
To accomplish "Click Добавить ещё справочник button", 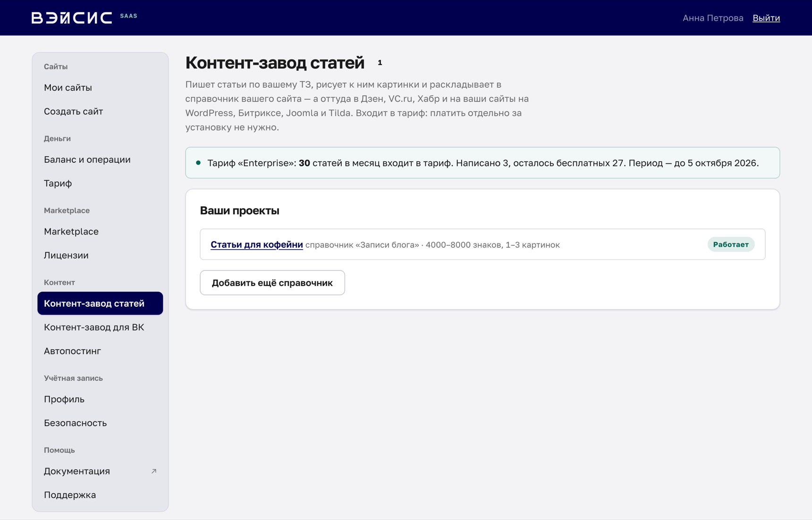I will tap(272, 283).
